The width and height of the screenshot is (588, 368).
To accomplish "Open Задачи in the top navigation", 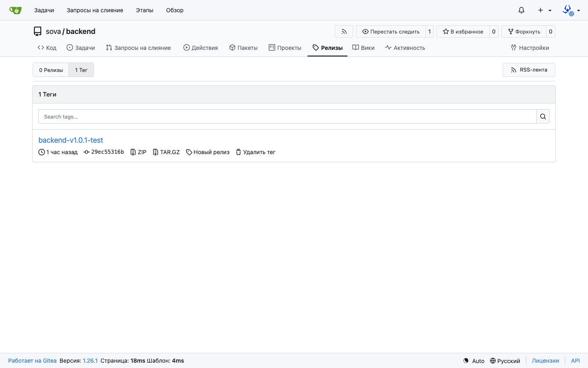I will pos(44,10).
